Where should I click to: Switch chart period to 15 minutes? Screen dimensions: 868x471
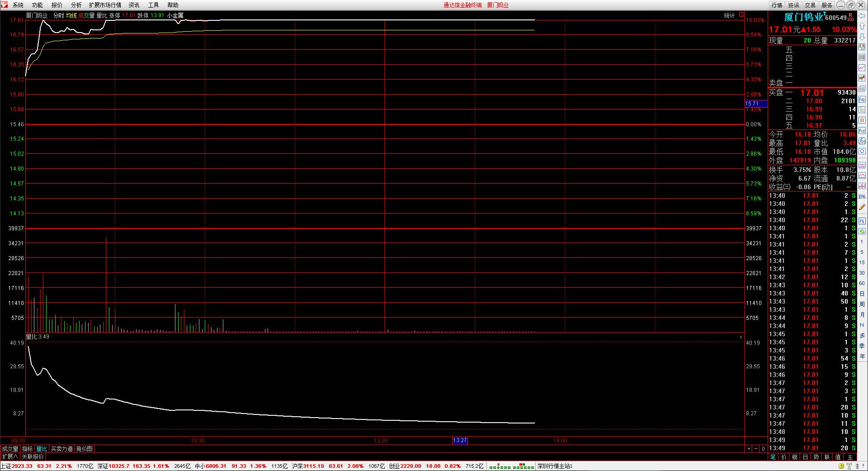pos(862,262)
